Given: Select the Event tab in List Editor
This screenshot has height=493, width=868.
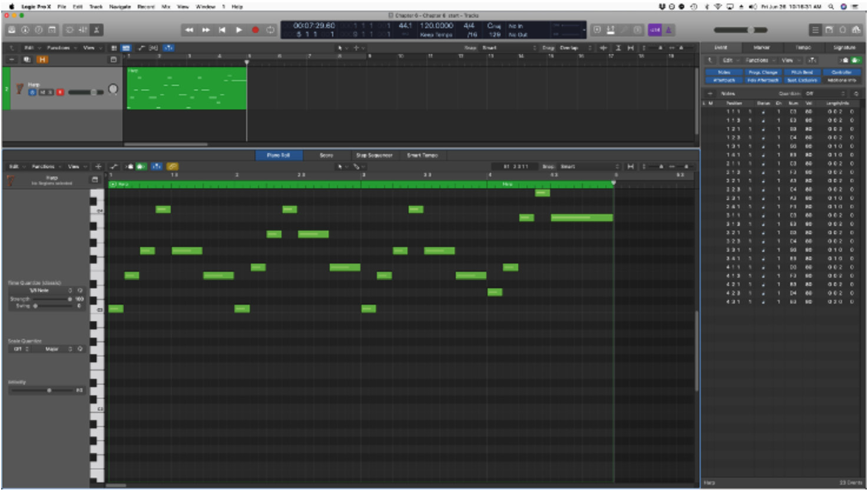Looking at the screenshot, I should (x=721, y=48).
